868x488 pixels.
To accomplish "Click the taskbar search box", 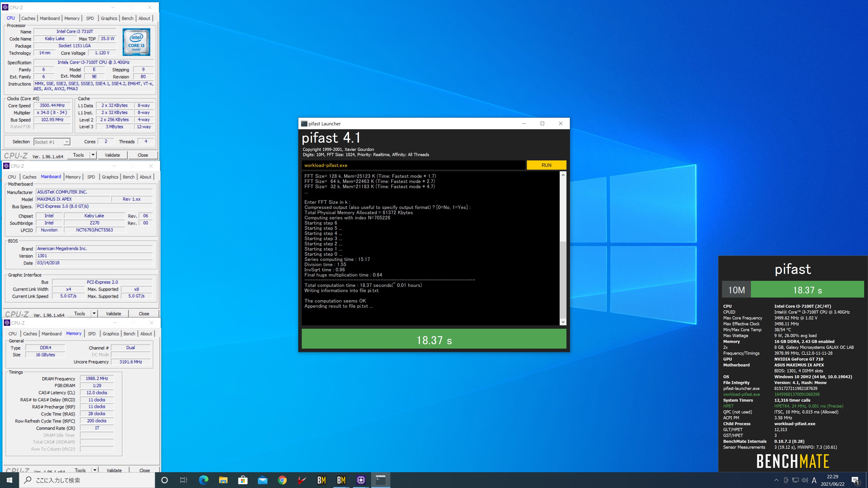I will [87, 480].
